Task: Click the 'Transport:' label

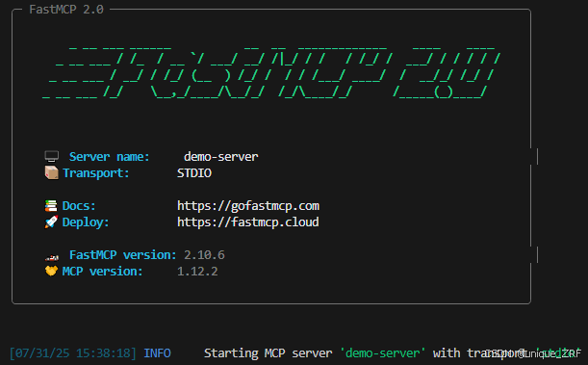Action: pos(95,173)
